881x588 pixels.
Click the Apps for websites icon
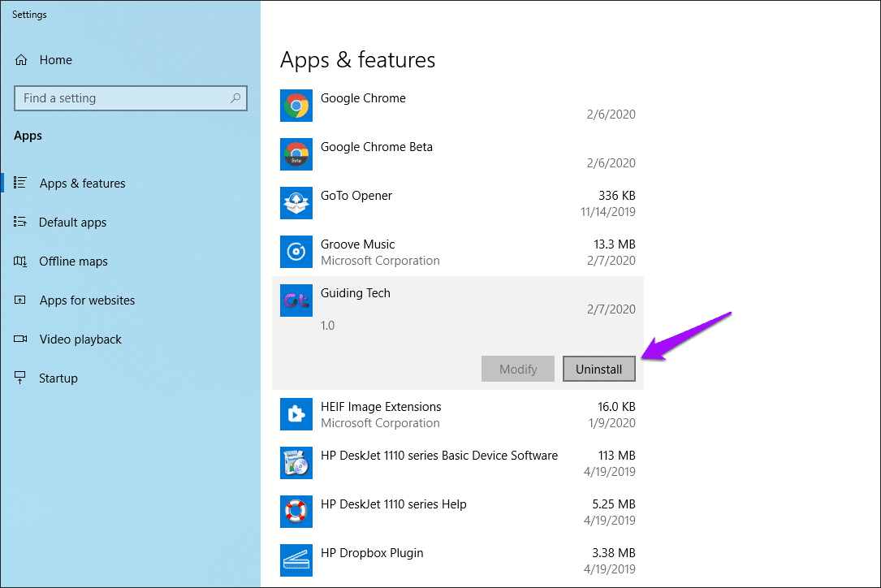pyautogui.click(x=20, y=300)
